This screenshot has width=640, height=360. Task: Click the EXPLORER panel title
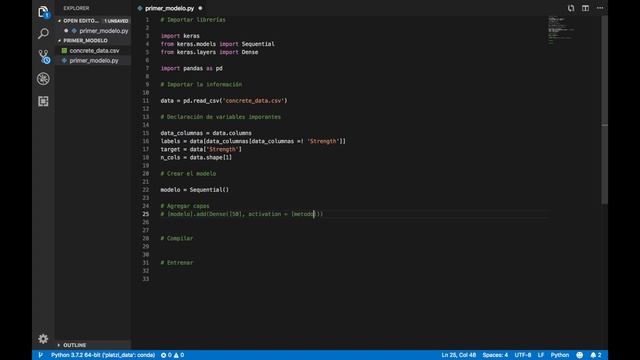point(76,8)
